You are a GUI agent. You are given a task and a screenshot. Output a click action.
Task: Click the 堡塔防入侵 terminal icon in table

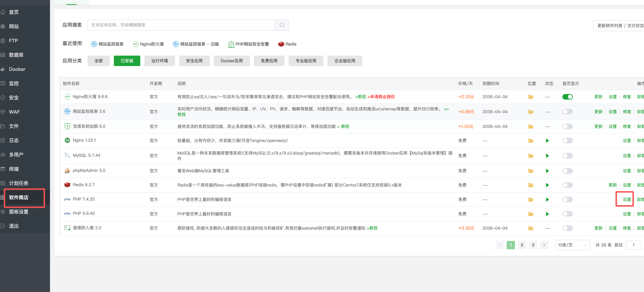67,228
